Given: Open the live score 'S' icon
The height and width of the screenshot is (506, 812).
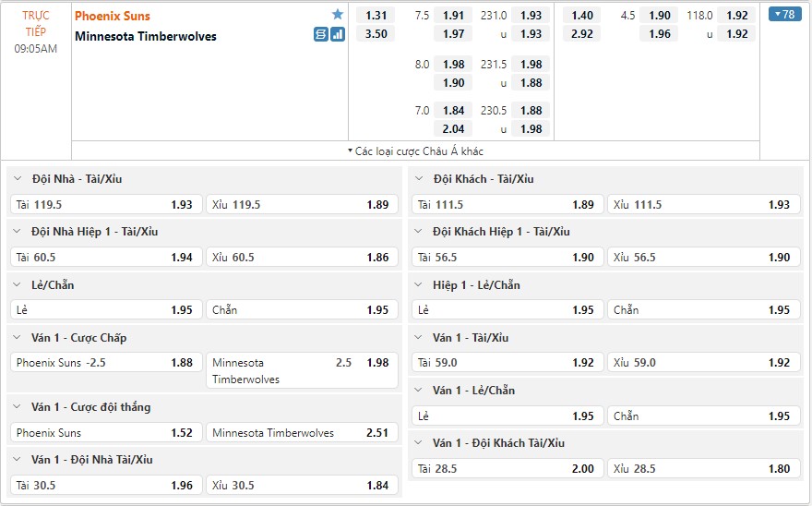Looking at the screenshot, I should (x=321, y=34).
